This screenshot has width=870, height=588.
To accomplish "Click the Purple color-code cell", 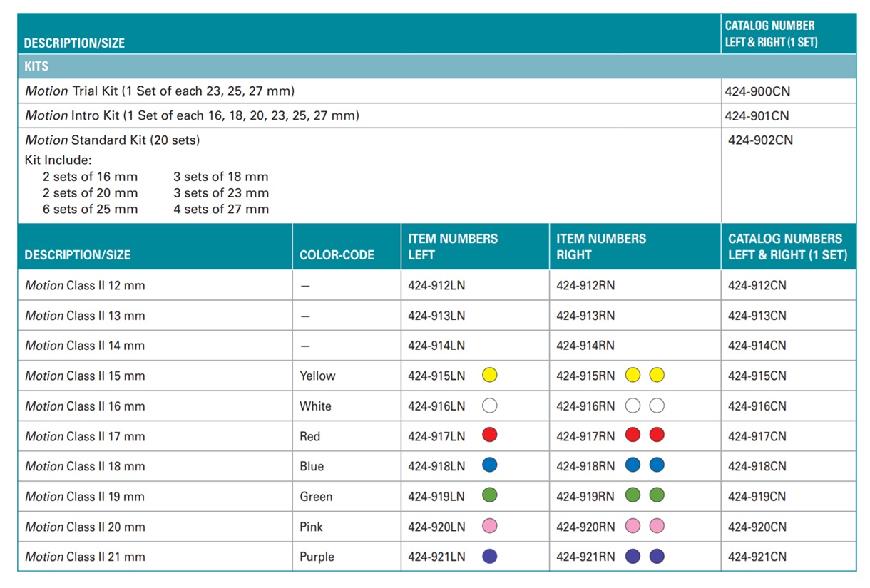I will pyautogui.click(x=317, y=557).
